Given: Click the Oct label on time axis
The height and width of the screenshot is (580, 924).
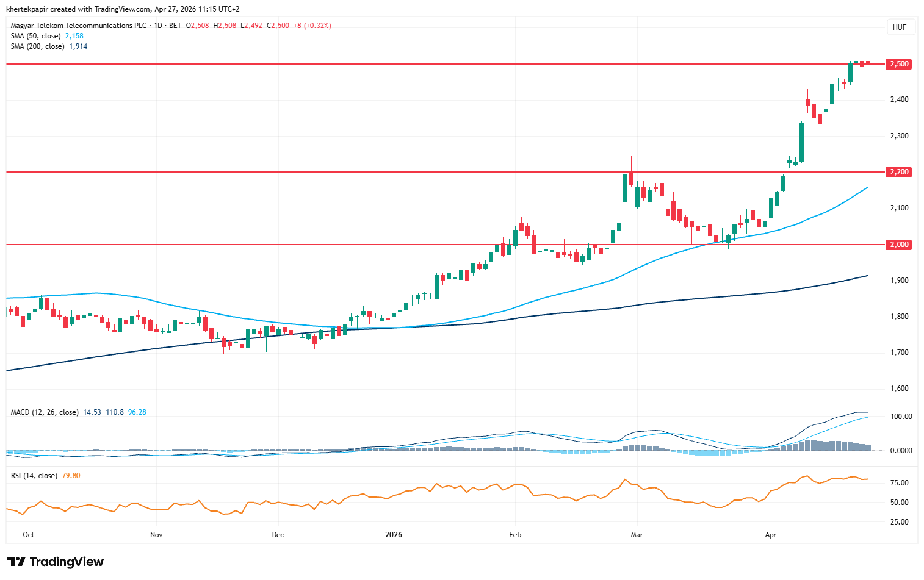Looking at the screenshot, I should (28, 535).
